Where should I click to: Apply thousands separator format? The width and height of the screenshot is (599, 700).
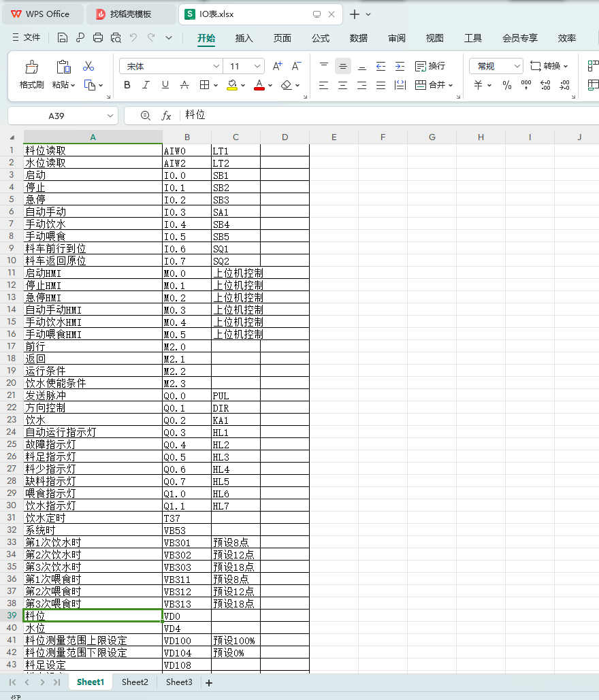pos(526,84)
